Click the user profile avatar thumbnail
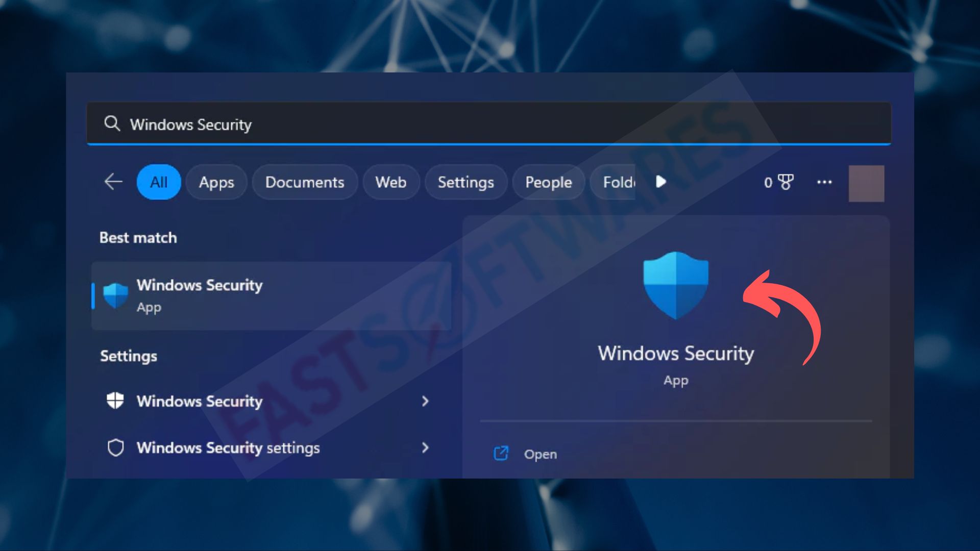The image size is (980, 551). [x=866, y=183]
